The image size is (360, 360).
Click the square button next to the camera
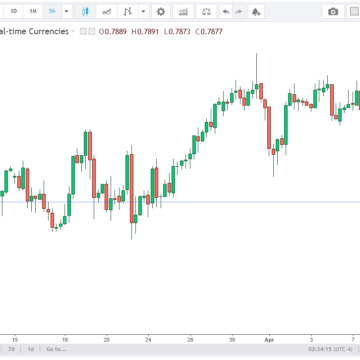354,12
